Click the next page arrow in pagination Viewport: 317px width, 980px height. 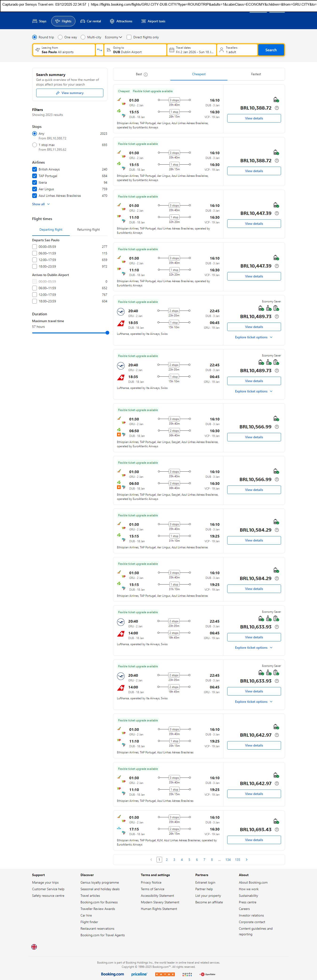click(x=247, y=859)
